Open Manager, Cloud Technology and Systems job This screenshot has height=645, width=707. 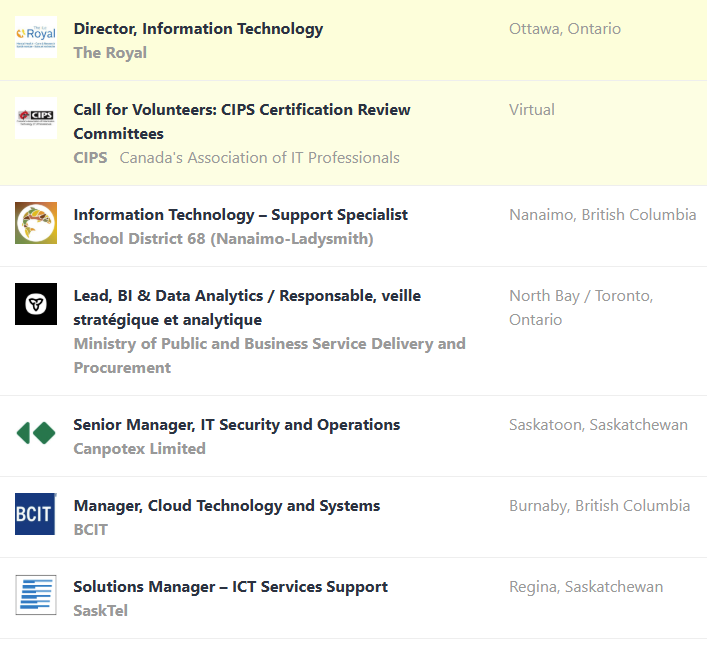226,506
